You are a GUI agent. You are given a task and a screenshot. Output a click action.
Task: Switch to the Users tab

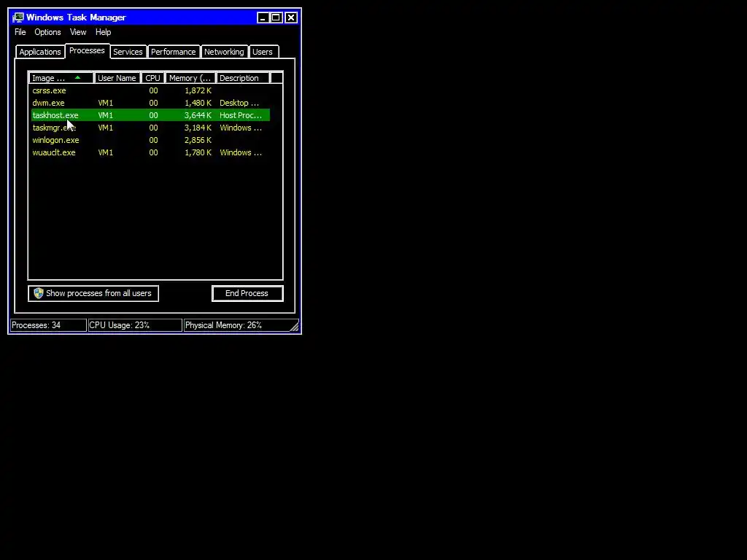point(263,52)
